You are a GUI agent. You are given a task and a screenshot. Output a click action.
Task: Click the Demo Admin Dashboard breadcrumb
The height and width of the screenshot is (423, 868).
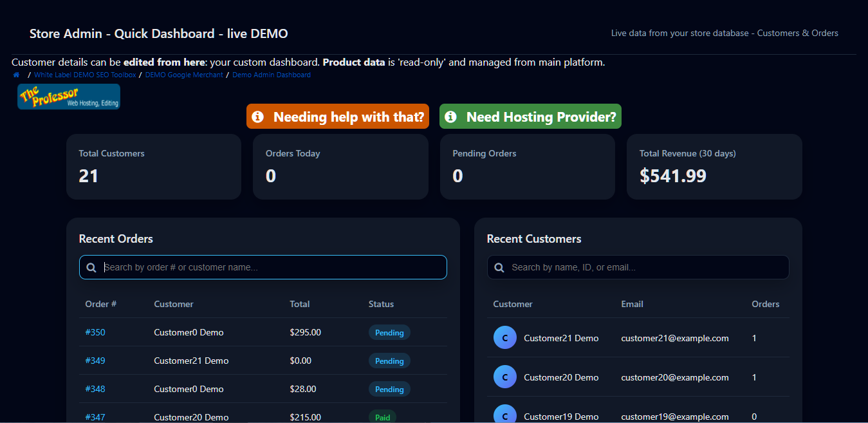point(271,74)
